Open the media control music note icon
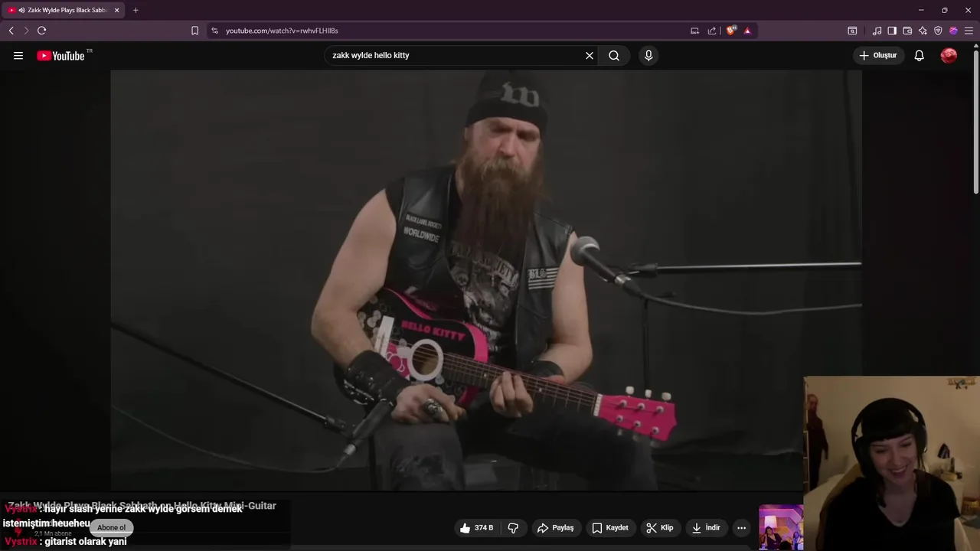 (877, 31)
